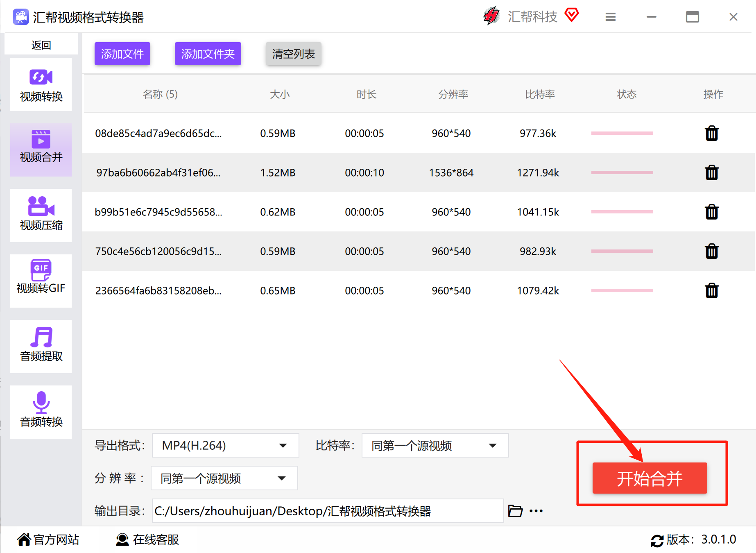This screenshot has height=553, width=756.
Task: Select file 750c4e56cb120056c9d15...
Action: coord(158,251)
